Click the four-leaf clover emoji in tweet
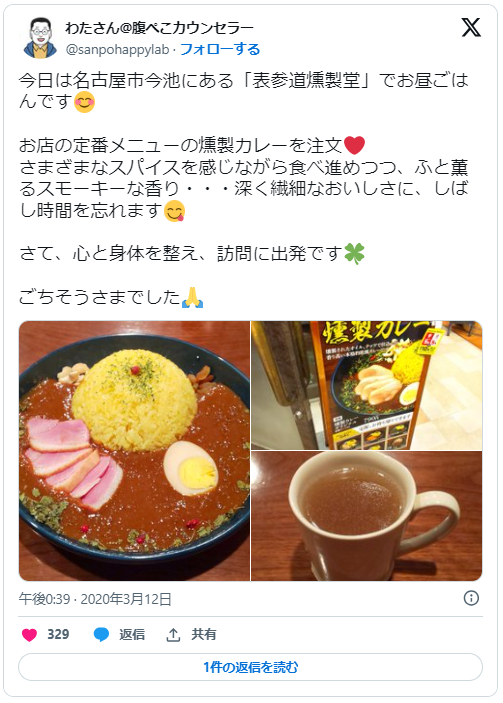The width and height of the screenshot is (503, 703). [x=354, y=254]
